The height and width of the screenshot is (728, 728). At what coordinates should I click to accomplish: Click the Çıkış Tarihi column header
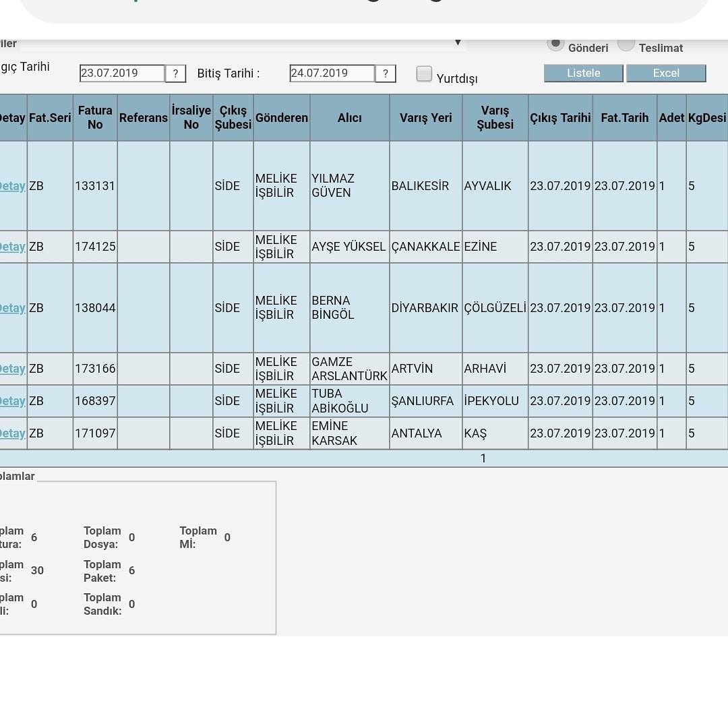coord(560,117)
